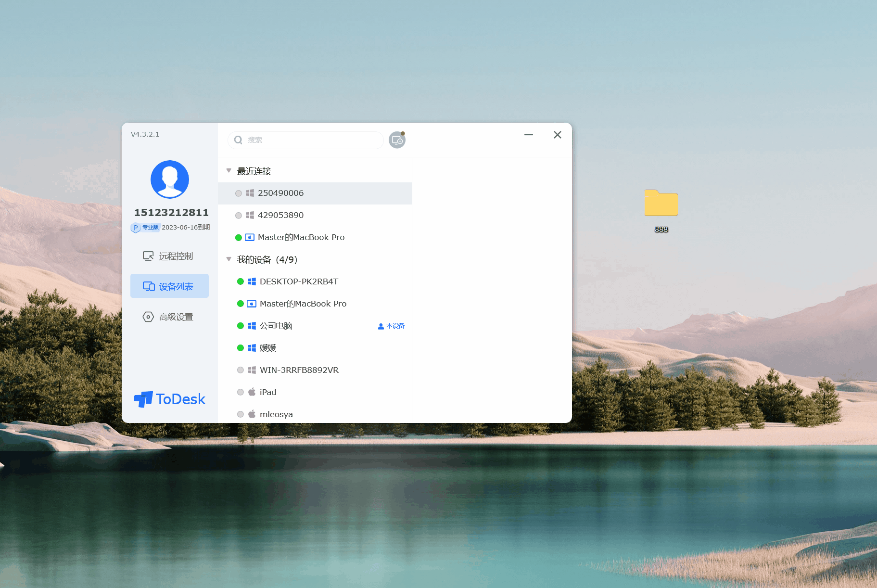Click the Apple icon beside iPad

pyautogui.click(x=251, y=392)
